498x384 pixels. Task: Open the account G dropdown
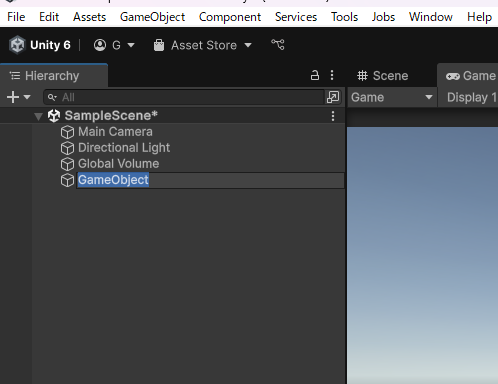[114, 45]
